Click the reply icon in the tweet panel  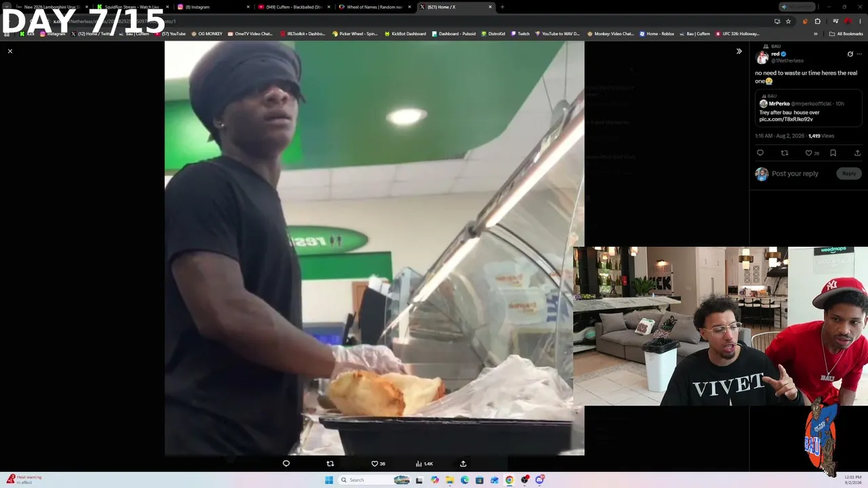(760, 153)
